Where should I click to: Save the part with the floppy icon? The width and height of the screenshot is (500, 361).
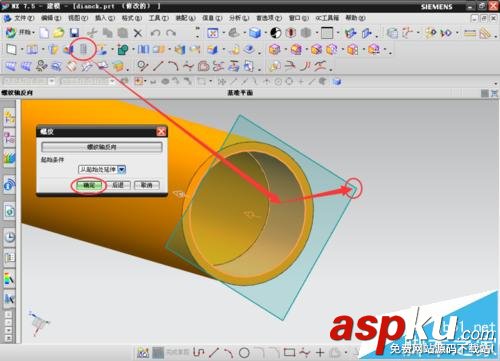tap(74, 33)
